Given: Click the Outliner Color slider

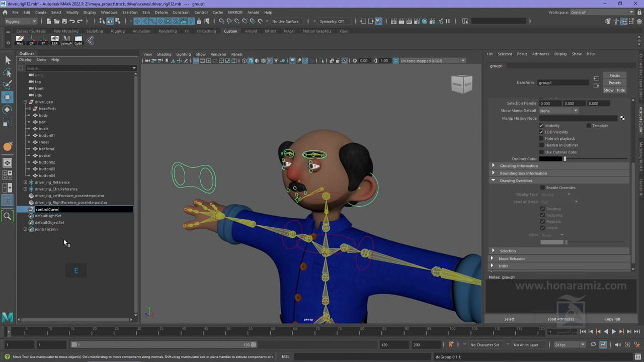Looking at the screenshot, I should point(595,159).
